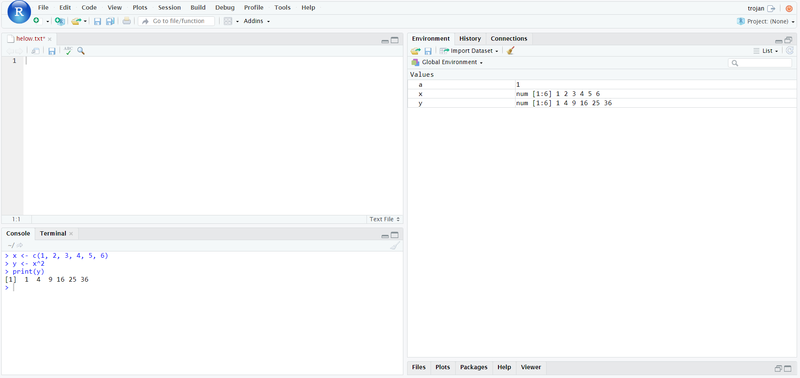
Task: Click the New File plus icon
Action: [36, 21]
